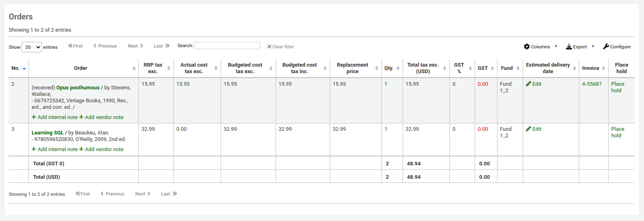
Task: Click the pencil Edit icon for Learning SQL
Action: click(x=528, y=129)
